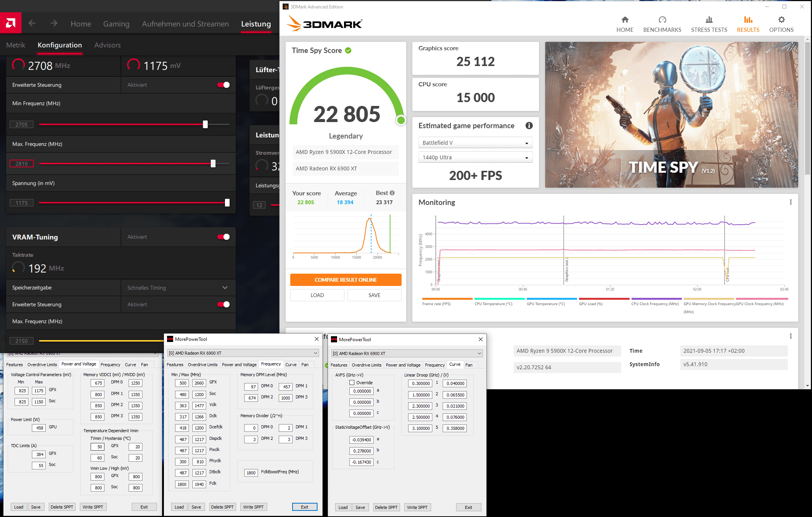The height and width of the screenshot is (517, 812).
Task: Expand the Battlefield V game dropdown
Action: pyautogui.click(x=475, y=143)
